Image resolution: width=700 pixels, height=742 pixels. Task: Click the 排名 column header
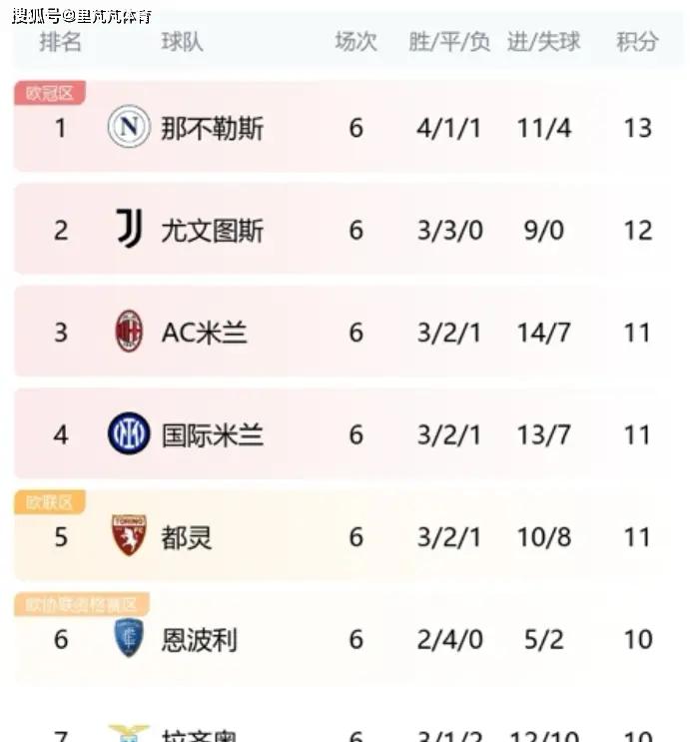(61, 41)
